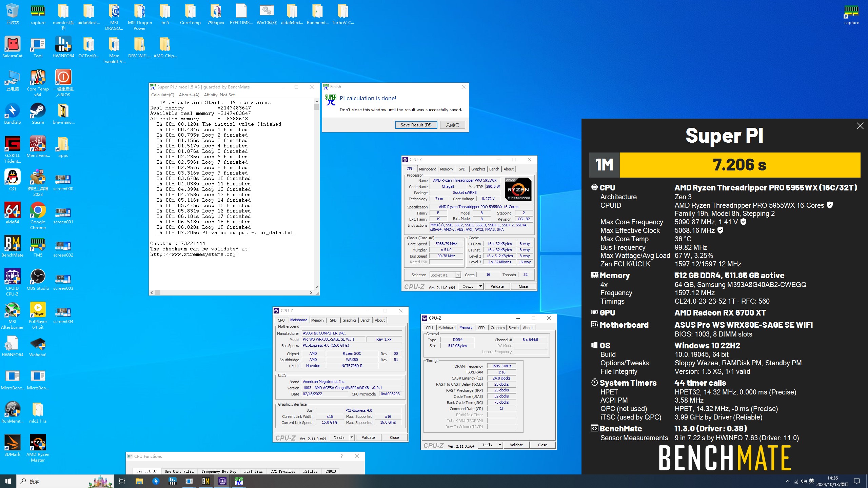The image size is (868, 488).
Task: Click the help question mark in CPU Functions
Action: (341, 456)
